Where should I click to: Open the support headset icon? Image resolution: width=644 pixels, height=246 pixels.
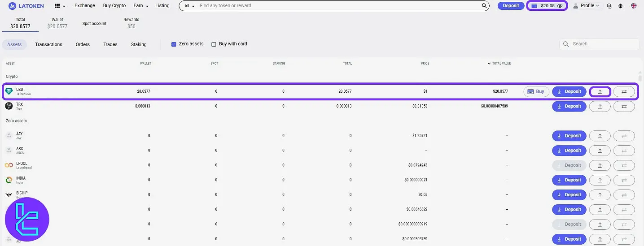pyautogui.click(x=609, y=6)
